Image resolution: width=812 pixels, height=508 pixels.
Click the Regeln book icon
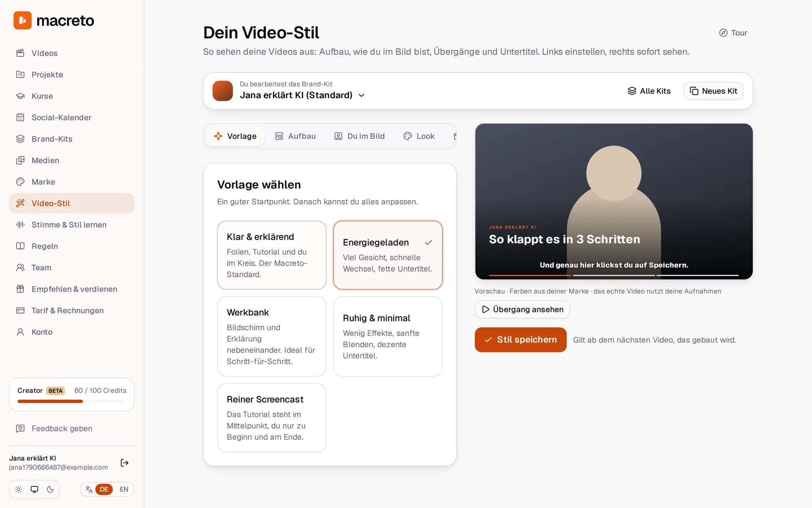pyautogui.click(x=20, y=246)
